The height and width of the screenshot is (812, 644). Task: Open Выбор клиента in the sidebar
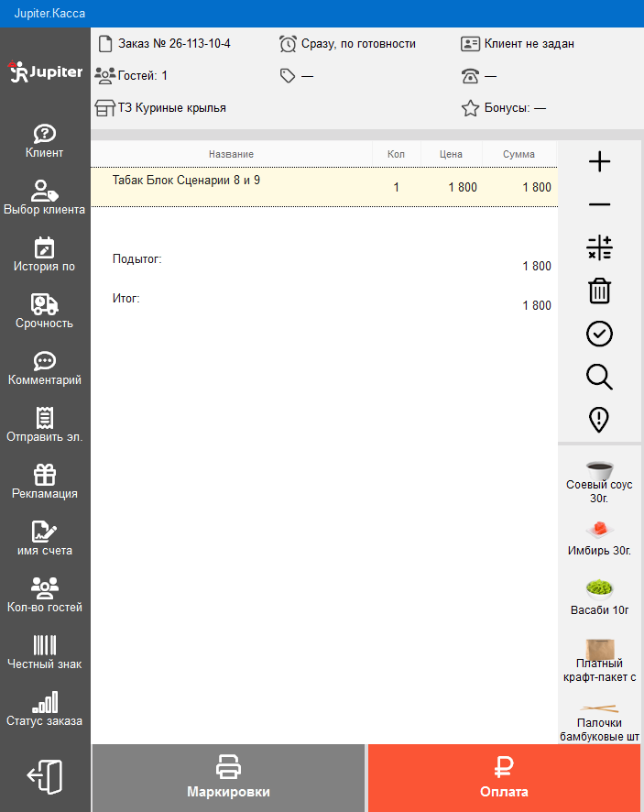(x=45, y=199)
